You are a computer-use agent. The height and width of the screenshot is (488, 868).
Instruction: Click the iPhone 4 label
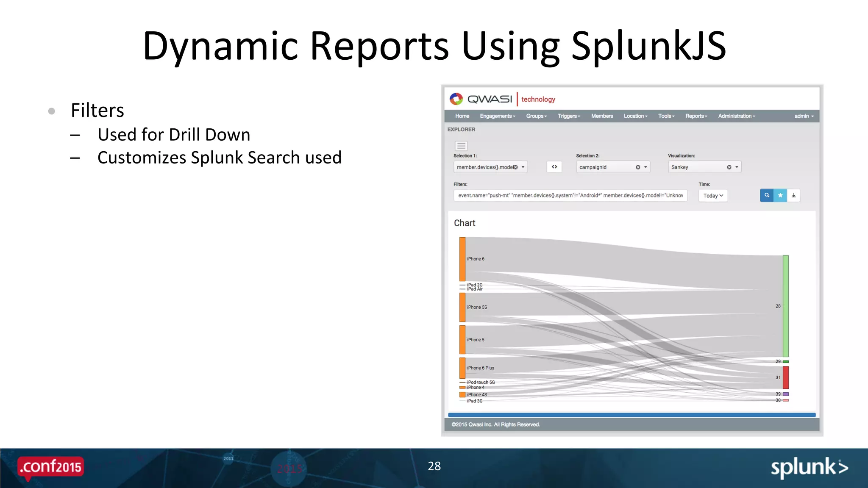476,387
